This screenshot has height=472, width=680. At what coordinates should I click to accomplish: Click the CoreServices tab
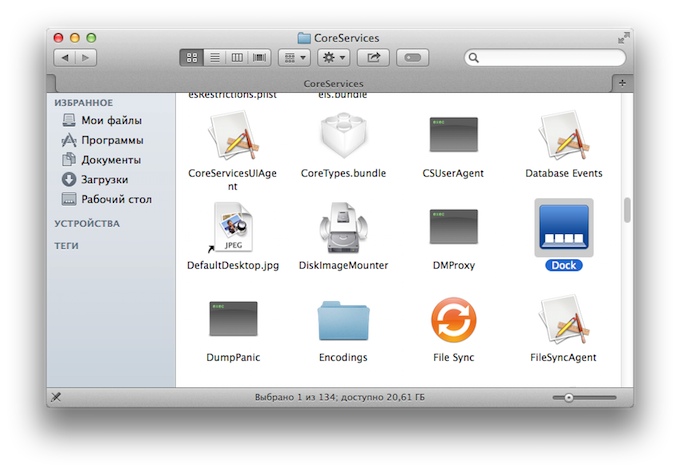tap(333, 84)
